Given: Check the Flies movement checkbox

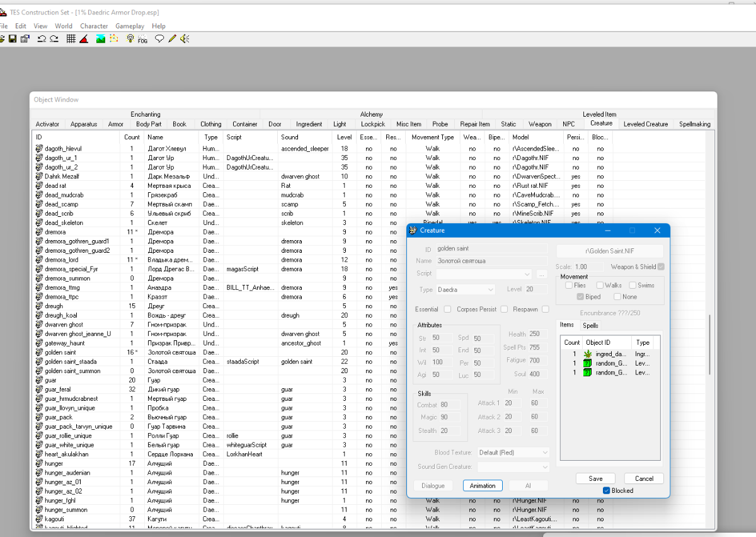Looking at the screenshot, I should point(568,286).
